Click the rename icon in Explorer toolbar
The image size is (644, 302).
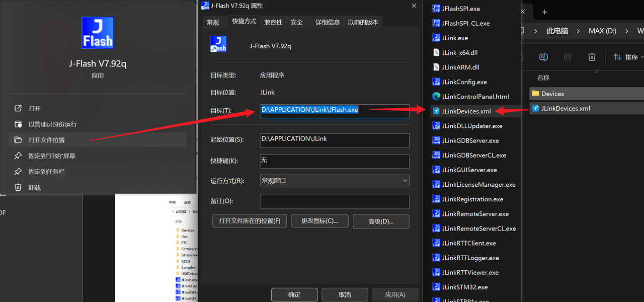[x=543, y=57]
